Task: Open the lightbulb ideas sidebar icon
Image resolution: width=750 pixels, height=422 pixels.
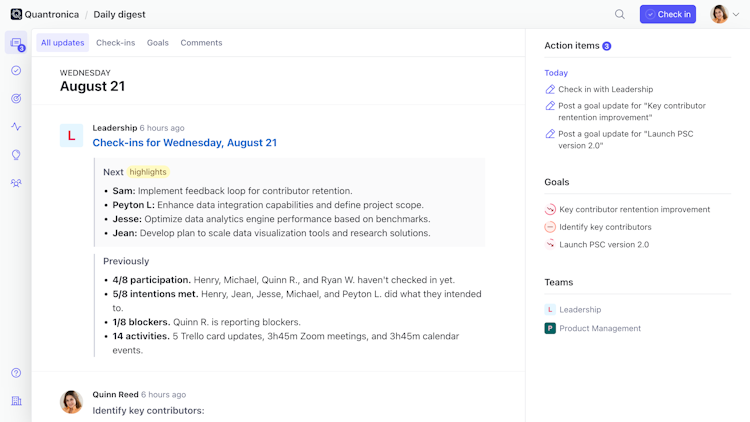Action: [x=16, y=155]
